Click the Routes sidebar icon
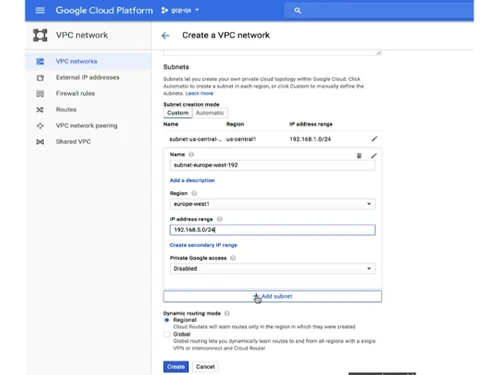The width and height of the screenshot is (500, 375). pyautogui.click(x=40, y=110)
